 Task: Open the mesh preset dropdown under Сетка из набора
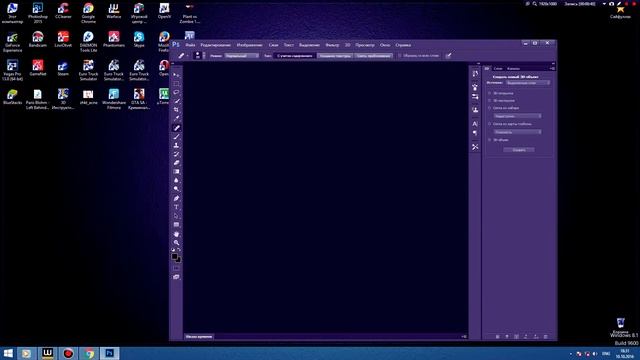518,116
